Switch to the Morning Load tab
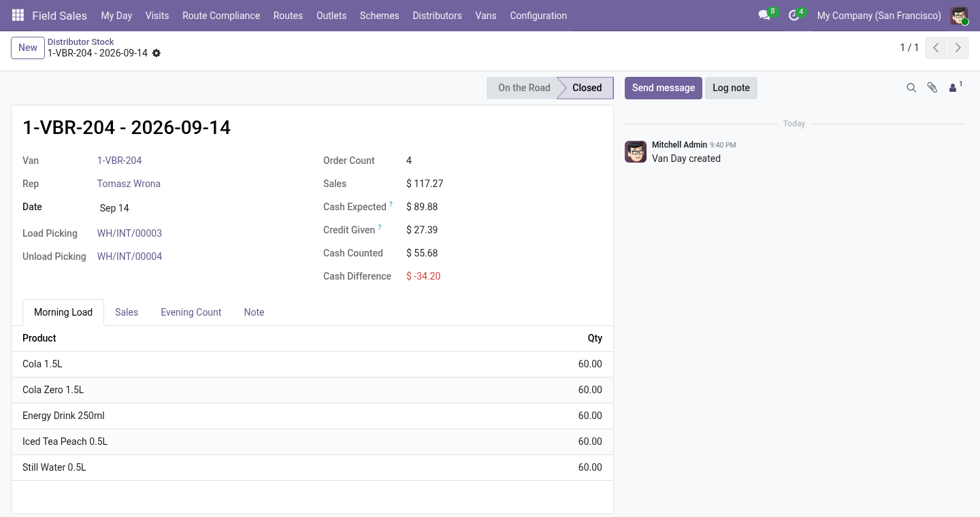 pos(63,312)
